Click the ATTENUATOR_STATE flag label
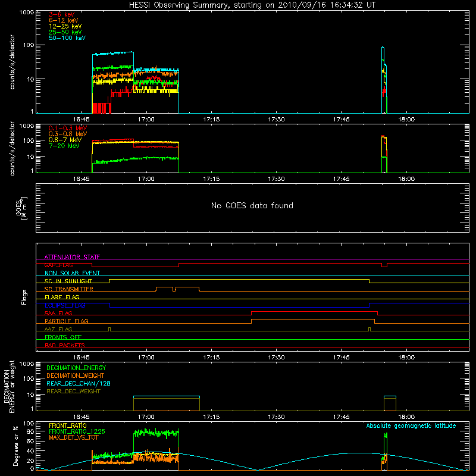476x476 pixels. [72, 257]
